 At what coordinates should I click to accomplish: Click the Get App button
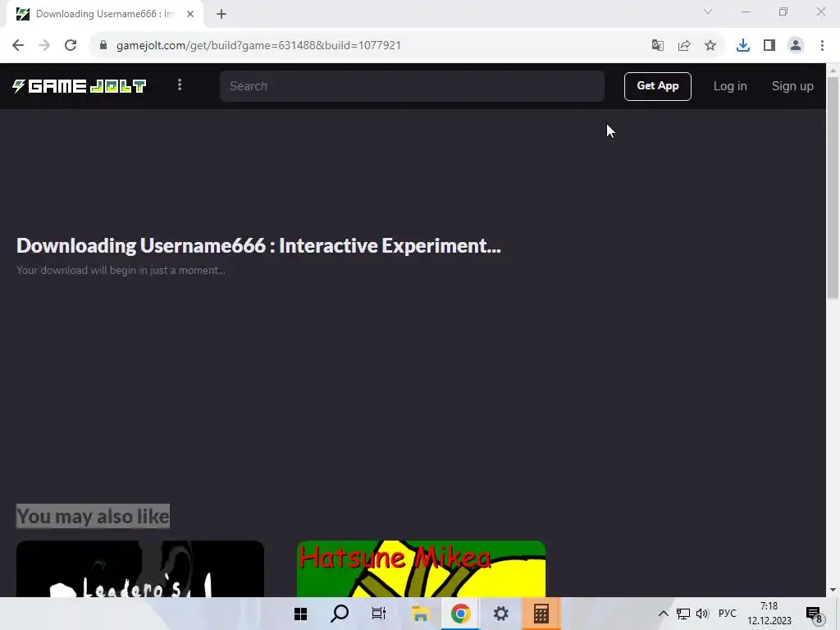click(657, 86)
